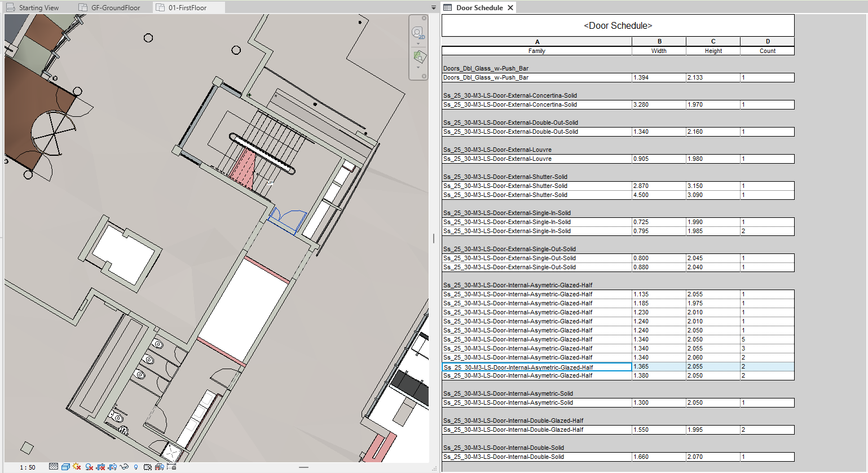
Task: Toggle the Sun Path on
Action: pos(76,466)
